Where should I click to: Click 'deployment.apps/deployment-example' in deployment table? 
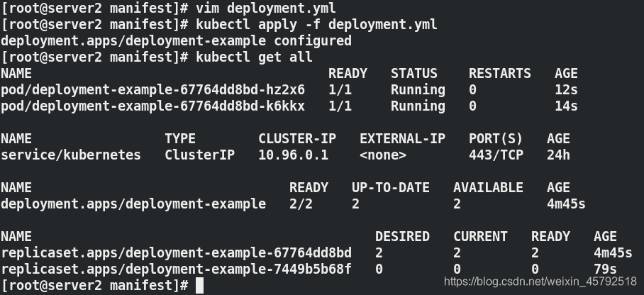pyautogui.click(x=133, y=204)
